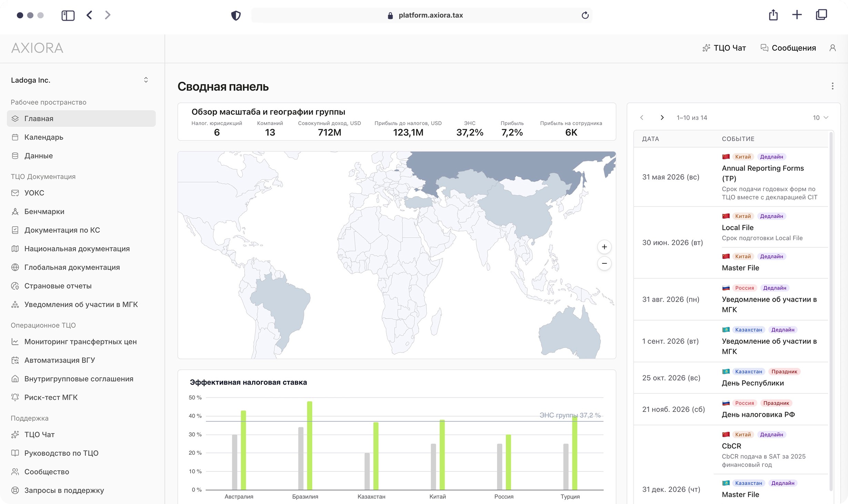
Task: Click the 1–10 из 14 pagination text
Action: pos(691,118)
